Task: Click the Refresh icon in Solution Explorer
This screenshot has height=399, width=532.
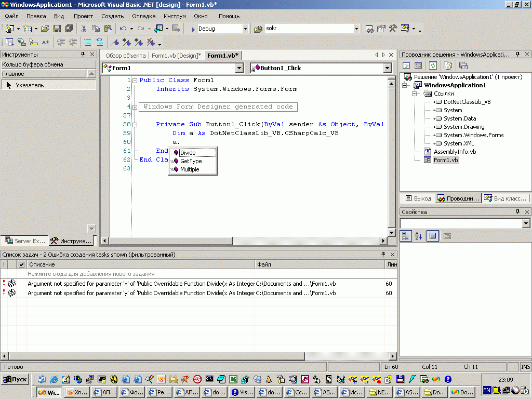Action: [432, 65]
